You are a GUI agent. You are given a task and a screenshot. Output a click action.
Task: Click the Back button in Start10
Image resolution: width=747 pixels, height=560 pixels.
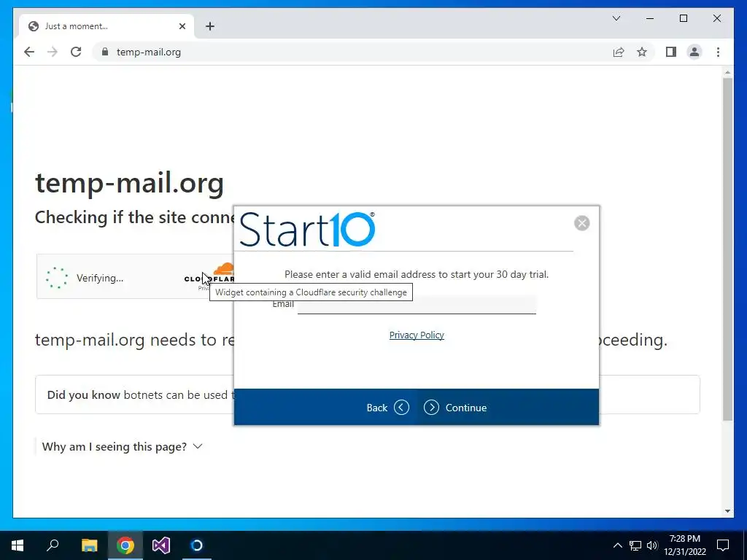(388, 408)
